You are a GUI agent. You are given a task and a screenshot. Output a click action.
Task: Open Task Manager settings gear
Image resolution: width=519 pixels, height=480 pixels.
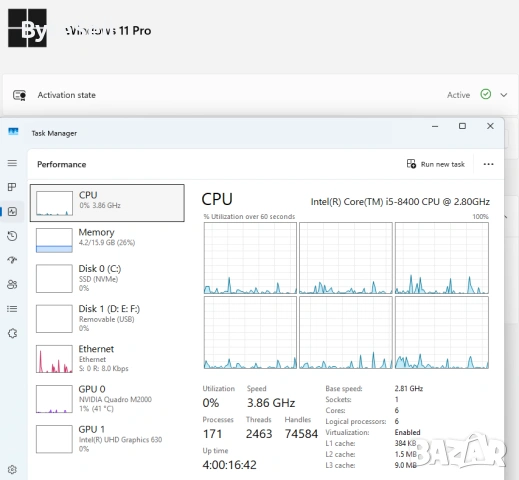(12, 470)
